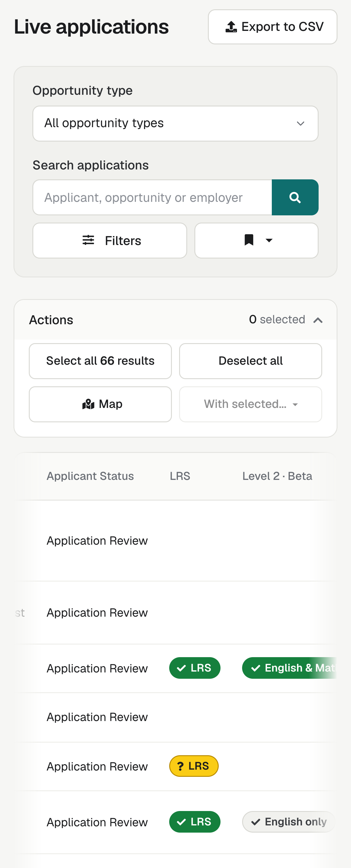
Task: Click the green LRS badge beside English & Maths
Action: click(195, 668)
